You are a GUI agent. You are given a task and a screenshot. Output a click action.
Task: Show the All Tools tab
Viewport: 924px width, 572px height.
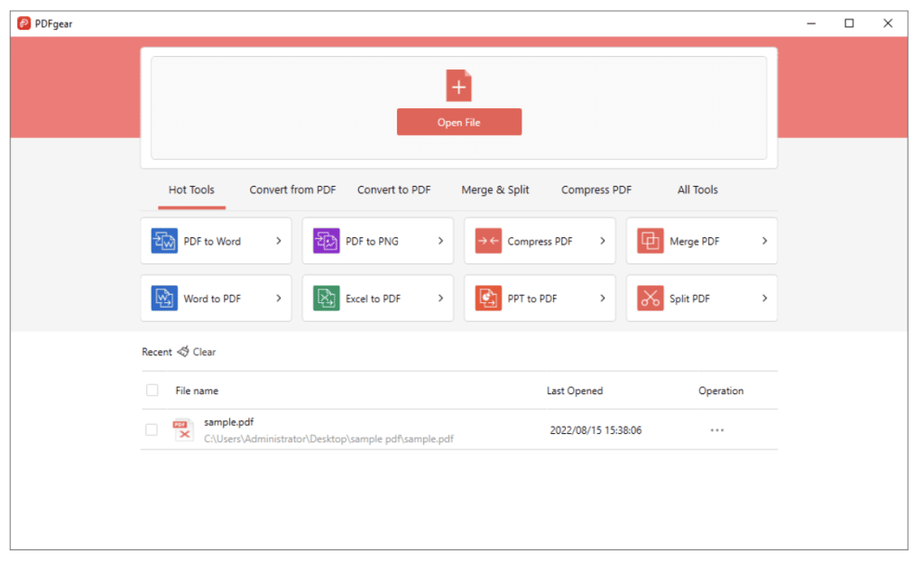pos(698,189)
